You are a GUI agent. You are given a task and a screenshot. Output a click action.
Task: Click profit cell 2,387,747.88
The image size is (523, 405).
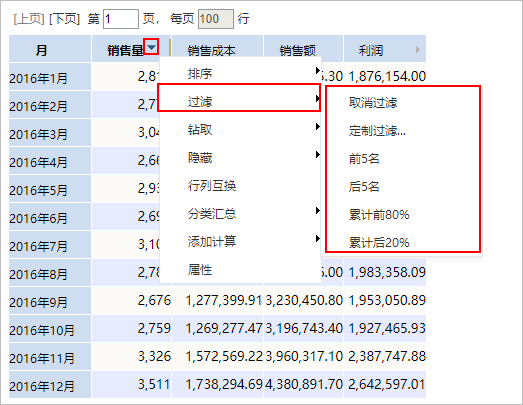pos(385,357)
